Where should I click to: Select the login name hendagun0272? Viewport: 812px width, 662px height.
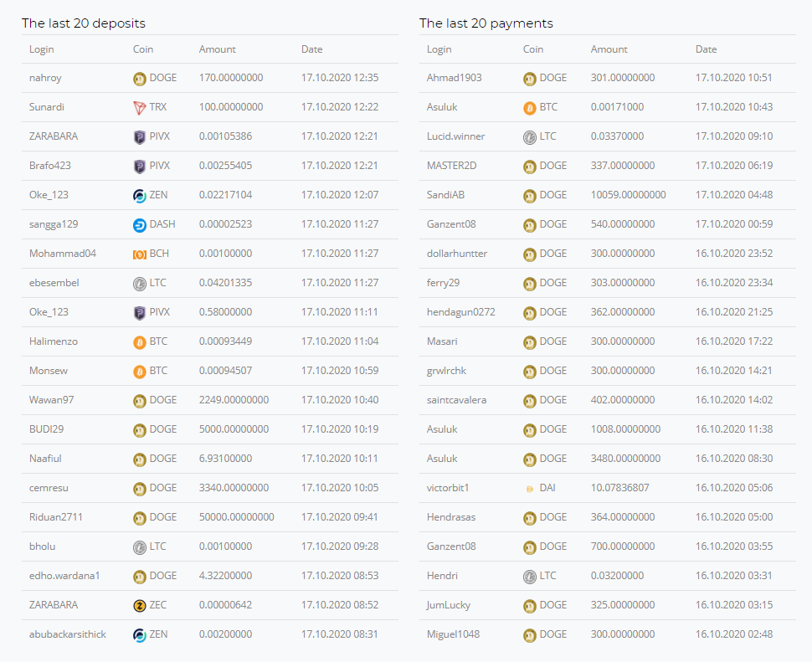coord(461,312)
